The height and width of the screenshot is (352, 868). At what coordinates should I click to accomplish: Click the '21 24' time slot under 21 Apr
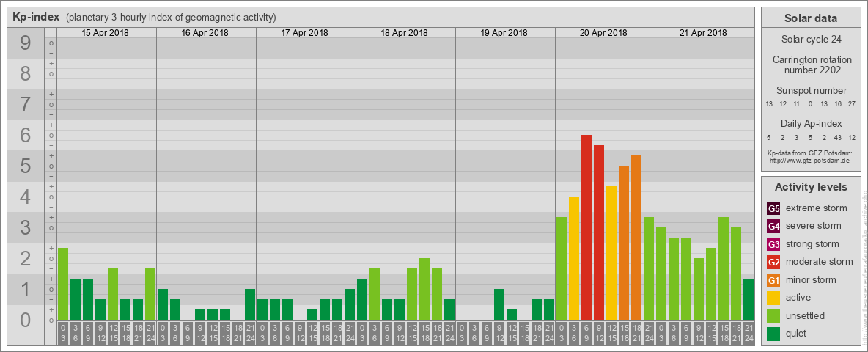[x=748, y=334]
